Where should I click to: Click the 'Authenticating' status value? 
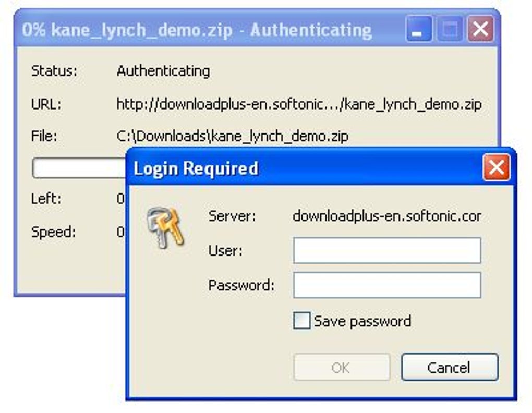tap(163, 71)
